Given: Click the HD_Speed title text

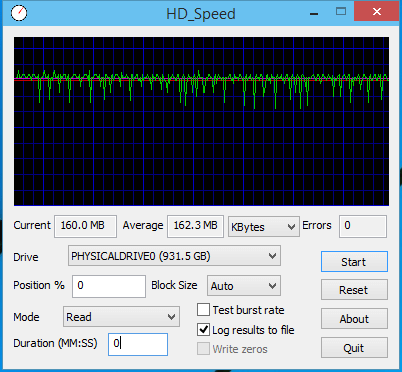Looking at the screenshot, I should (201, 14).
